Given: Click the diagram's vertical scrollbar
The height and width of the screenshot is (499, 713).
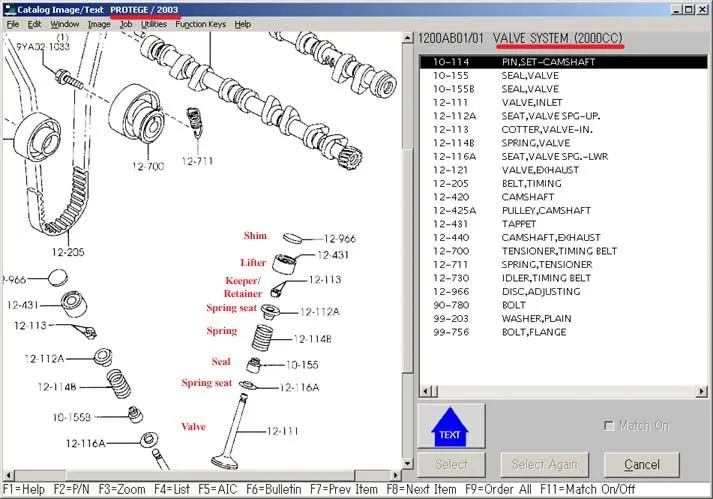Looking at the screenshot, I should (407, 250).
